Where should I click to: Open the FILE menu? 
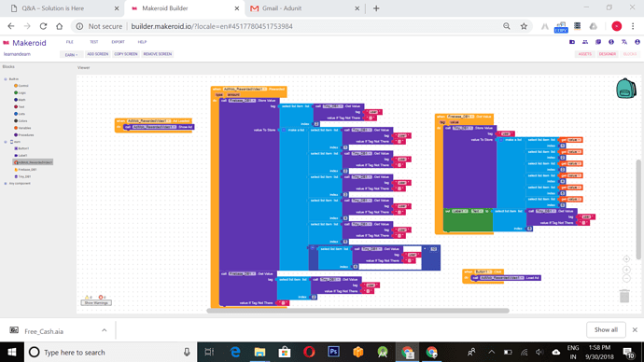point(69,42)
